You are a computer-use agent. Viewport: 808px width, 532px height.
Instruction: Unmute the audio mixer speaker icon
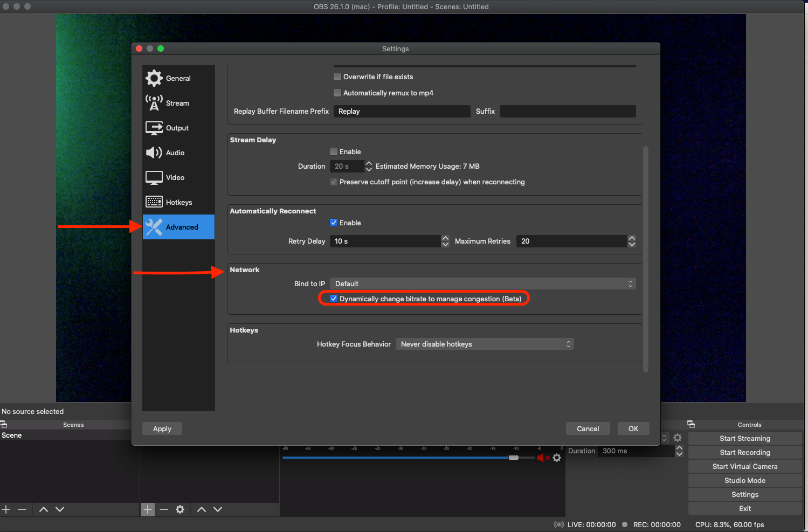point(541,458)
